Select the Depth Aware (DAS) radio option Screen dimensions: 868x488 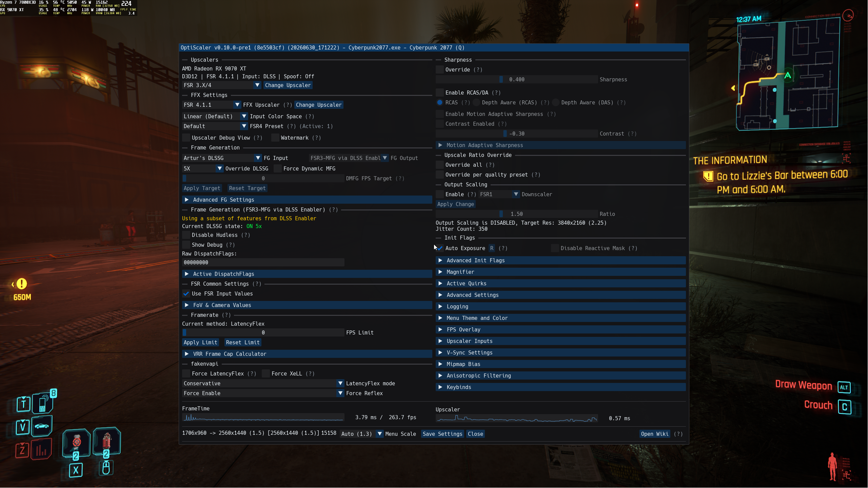(x=556, y=102)
